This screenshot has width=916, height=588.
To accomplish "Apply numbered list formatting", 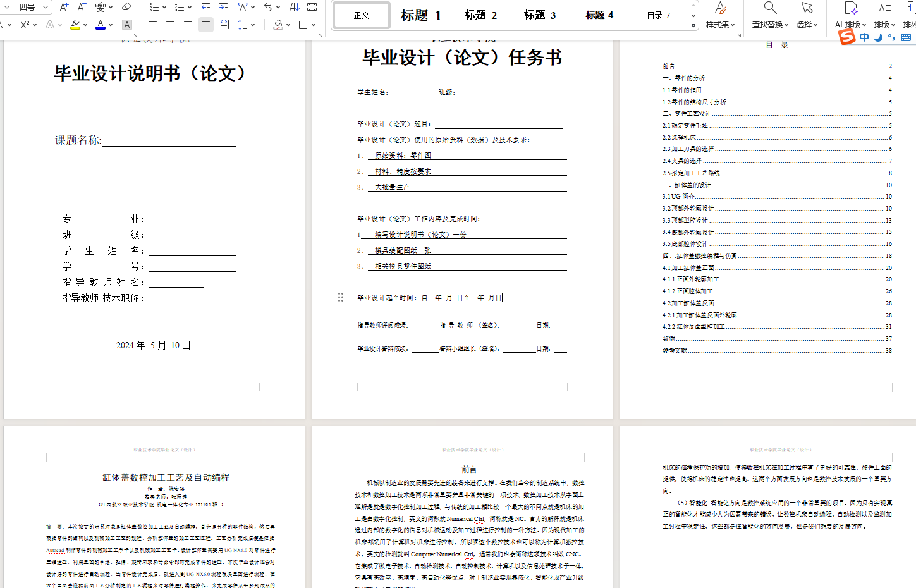I will click(179, 7).
